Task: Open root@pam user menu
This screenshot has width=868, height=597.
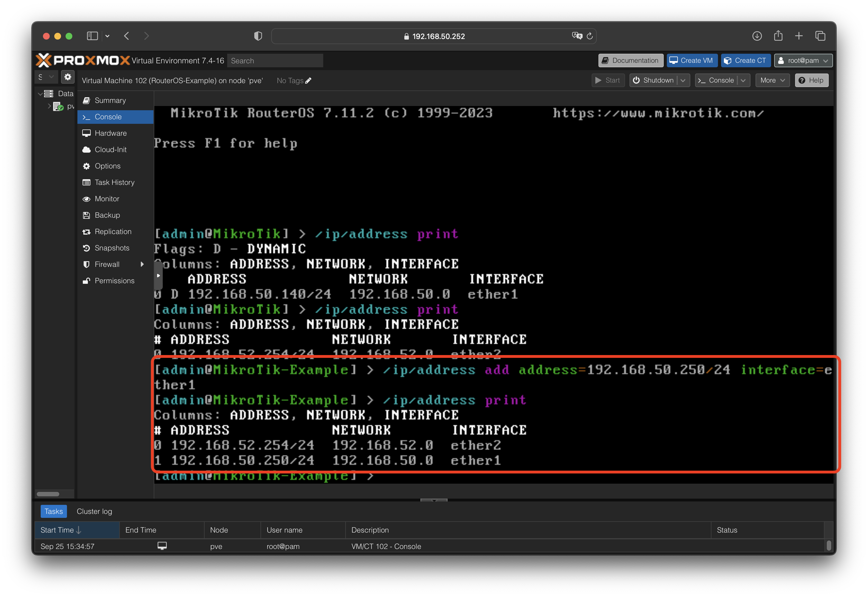Action: 803,60
